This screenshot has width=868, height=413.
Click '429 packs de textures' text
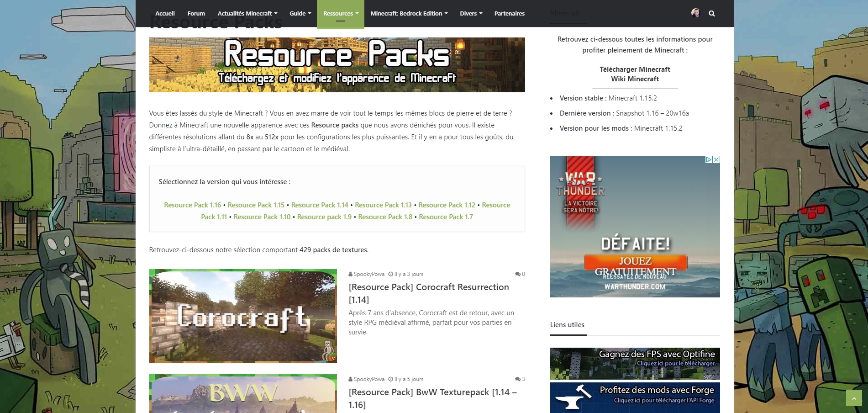tap(333, 250)
